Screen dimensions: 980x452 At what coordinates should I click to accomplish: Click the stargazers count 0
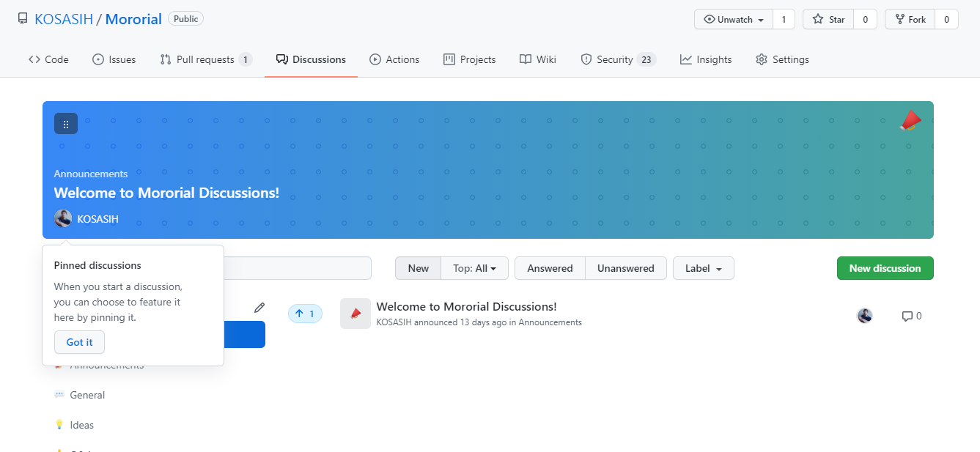click(865, 20)
